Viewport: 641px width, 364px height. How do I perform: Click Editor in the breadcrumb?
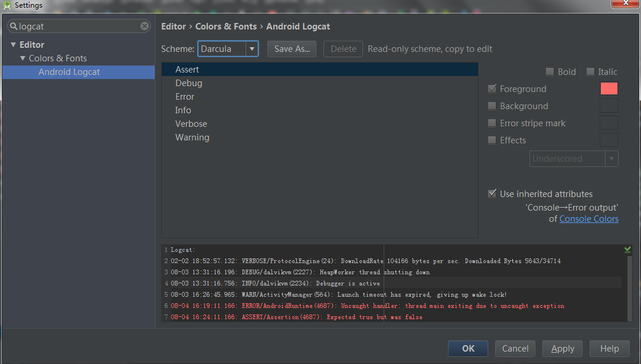click(x=174, y=27)
